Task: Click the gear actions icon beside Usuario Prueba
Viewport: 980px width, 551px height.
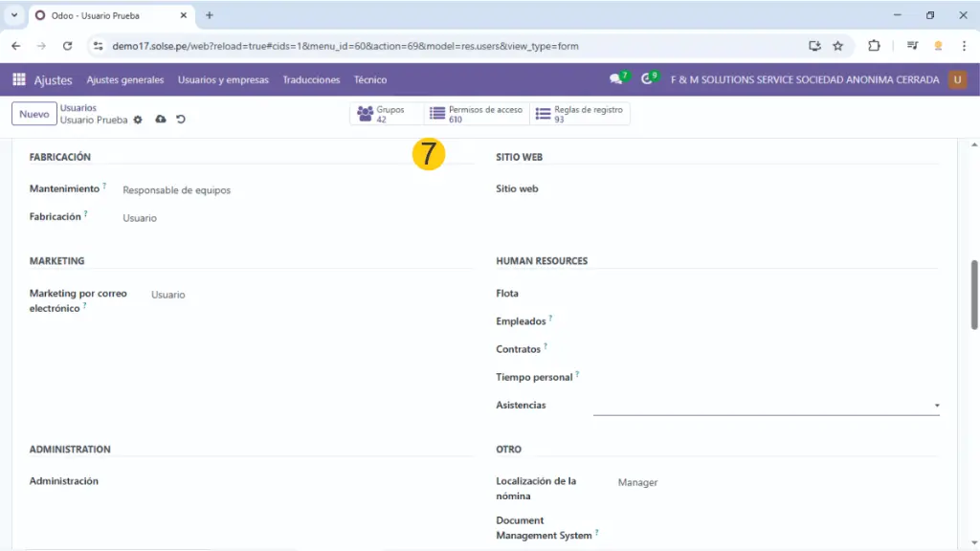Action: (x=138, y=120)
